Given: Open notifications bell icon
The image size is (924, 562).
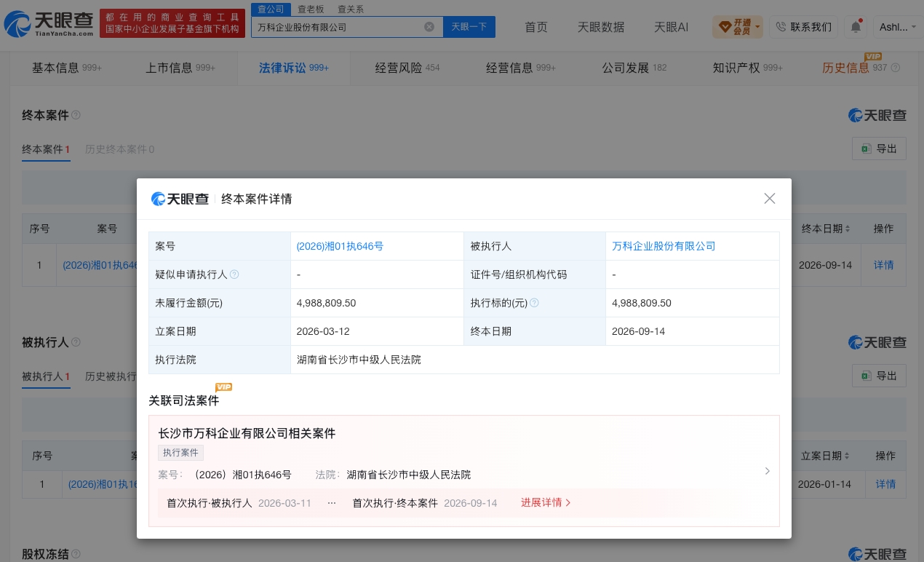Looking at the screenshot, I should 856,27.
